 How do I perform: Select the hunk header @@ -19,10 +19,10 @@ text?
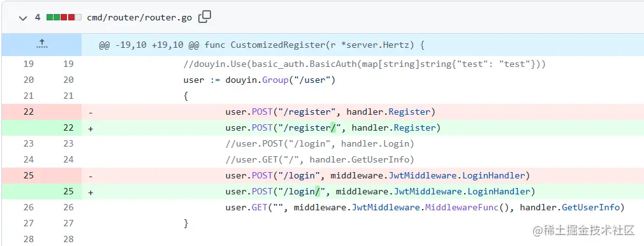click(261, 45)
